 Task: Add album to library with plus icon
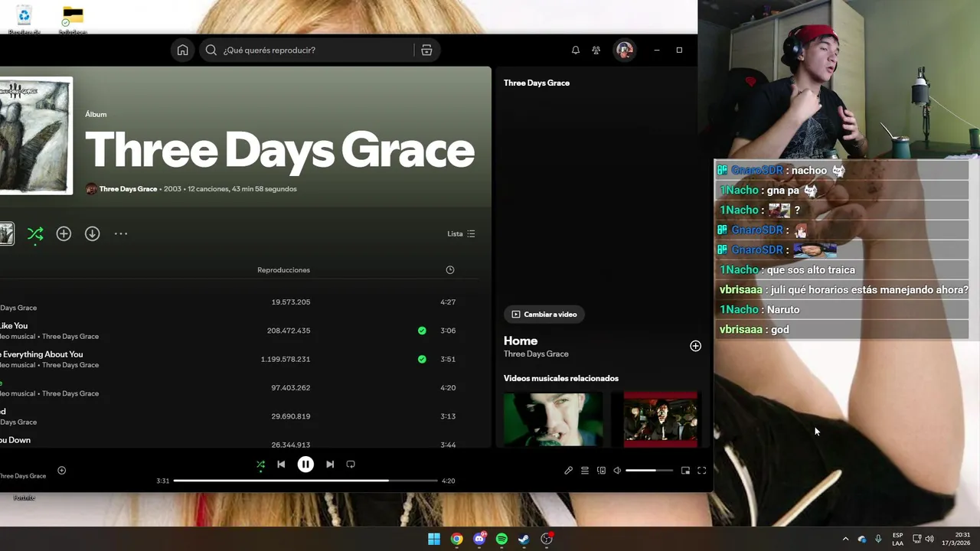pos(64,233)
